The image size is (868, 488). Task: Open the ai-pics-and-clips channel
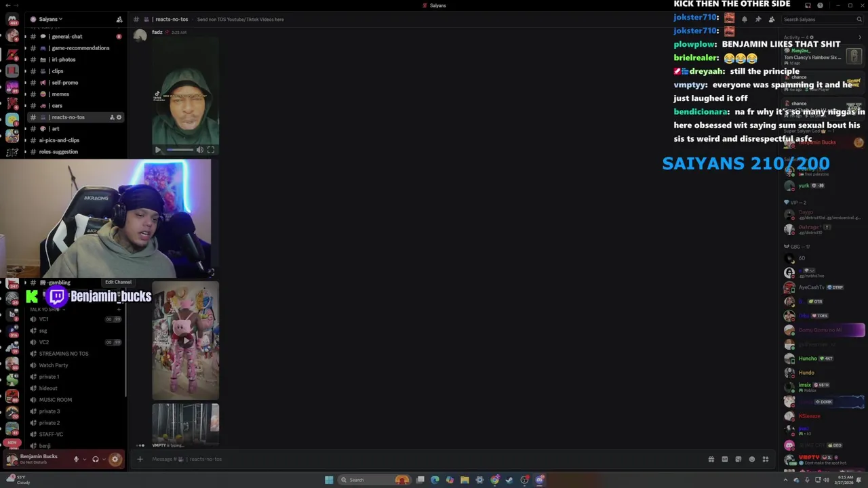click(x=75, y=140)
